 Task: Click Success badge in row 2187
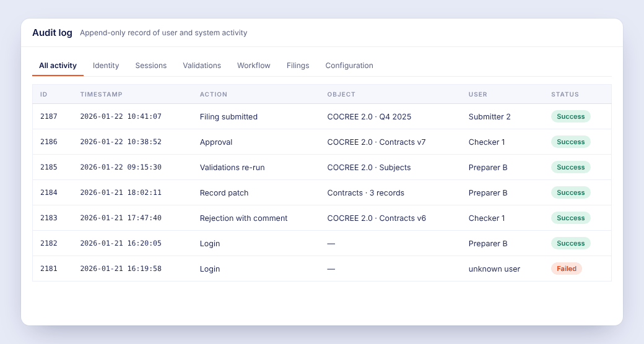(x=570, y=116)
